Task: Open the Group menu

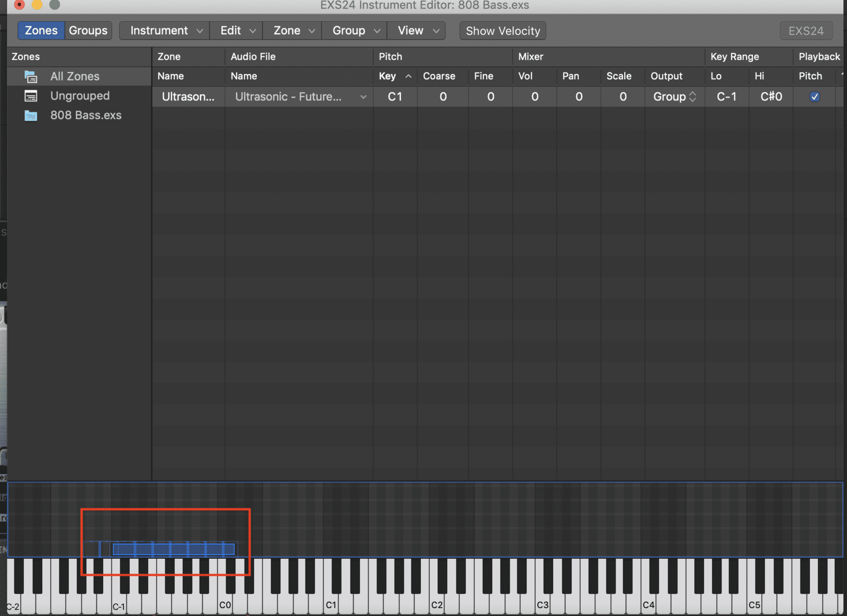Action: pyautogui.click(x=355, y=31)
